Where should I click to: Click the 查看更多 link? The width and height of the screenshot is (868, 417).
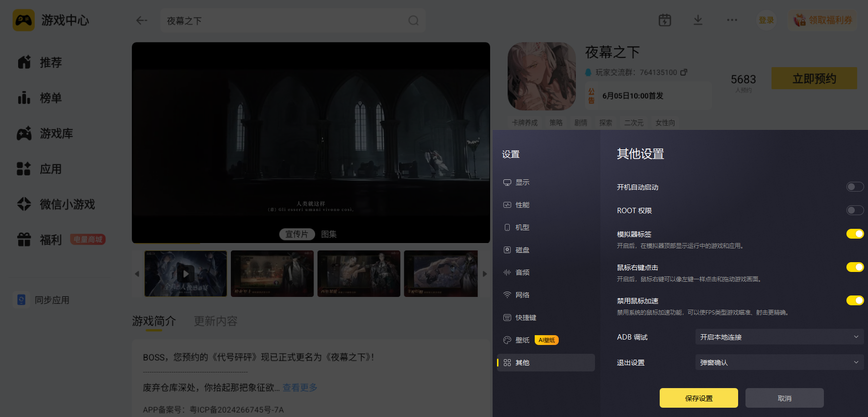point(300,388)
